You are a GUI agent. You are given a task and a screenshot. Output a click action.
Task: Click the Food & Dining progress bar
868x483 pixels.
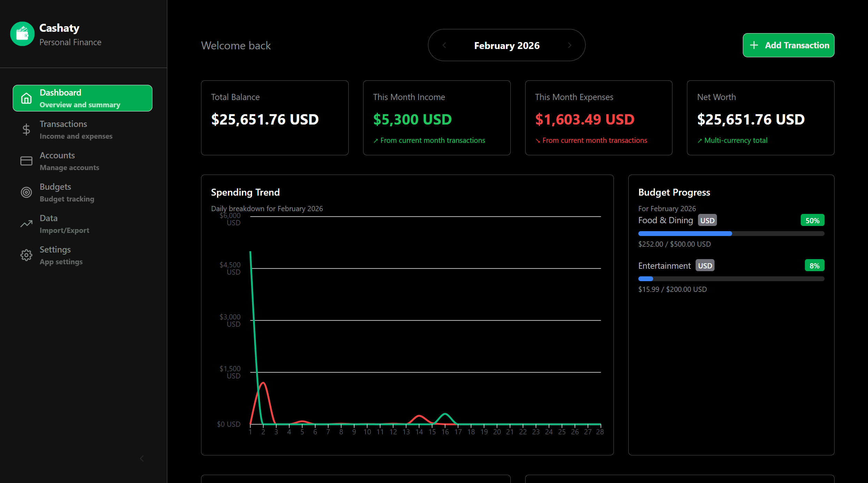[x=731, y=234]
